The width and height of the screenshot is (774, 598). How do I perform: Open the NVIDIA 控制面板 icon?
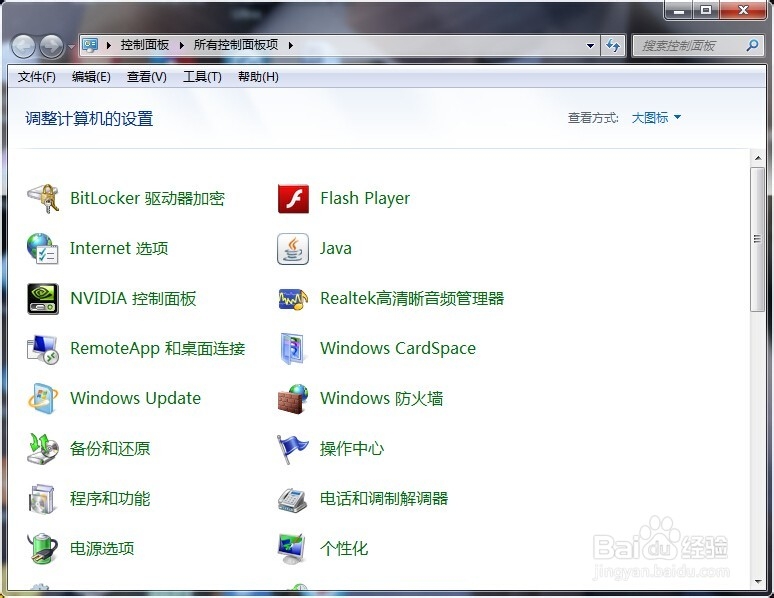tap(43, 299)
